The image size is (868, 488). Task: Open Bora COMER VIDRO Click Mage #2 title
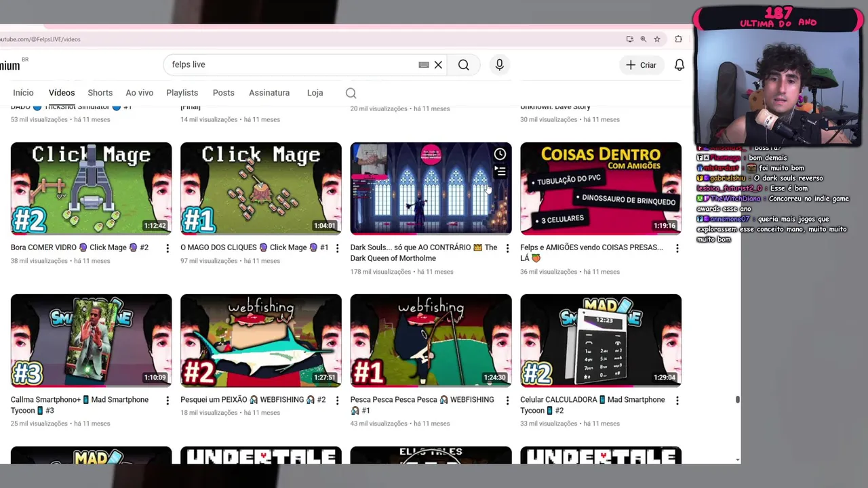pos(79,247)
